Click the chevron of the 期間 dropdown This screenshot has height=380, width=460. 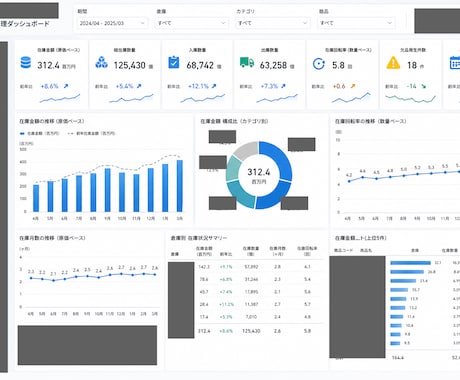[x=142, y=23]
